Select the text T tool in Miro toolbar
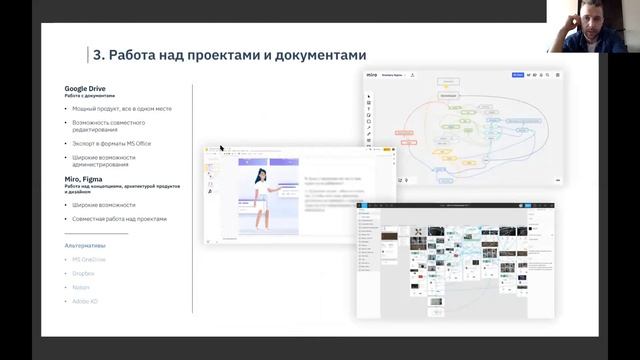The width and height of the screenshot is (640, 360). coord(369,109)
